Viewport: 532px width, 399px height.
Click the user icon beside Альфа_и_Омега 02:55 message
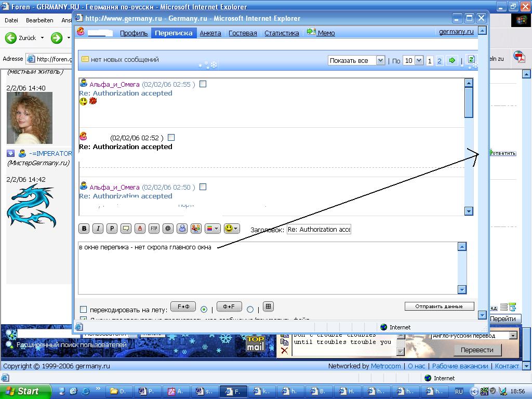click(x=84, y=83)
